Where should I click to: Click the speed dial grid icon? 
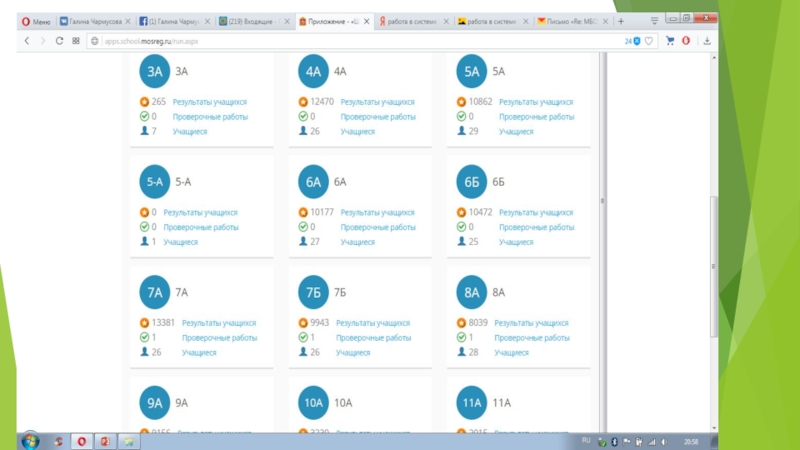76,41
